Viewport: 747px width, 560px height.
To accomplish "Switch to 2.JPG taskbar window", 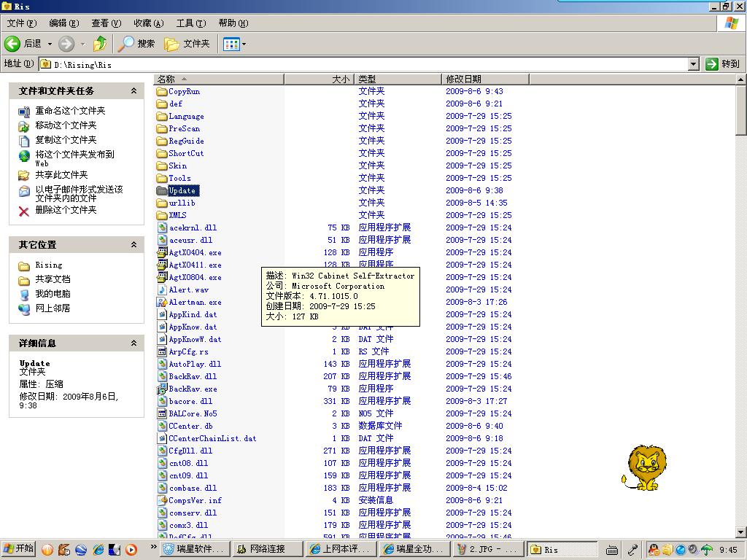I will [x=488, y=549].
